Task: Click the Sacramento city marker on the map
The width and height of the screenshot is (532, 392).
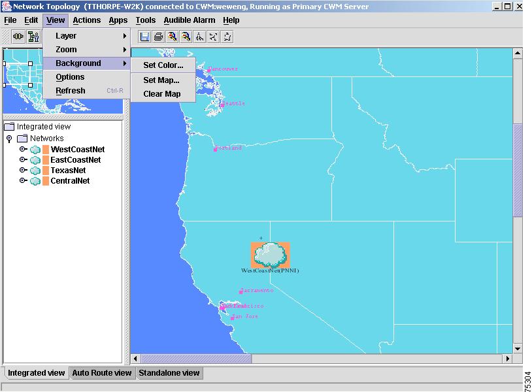Action: pos(241,291)
